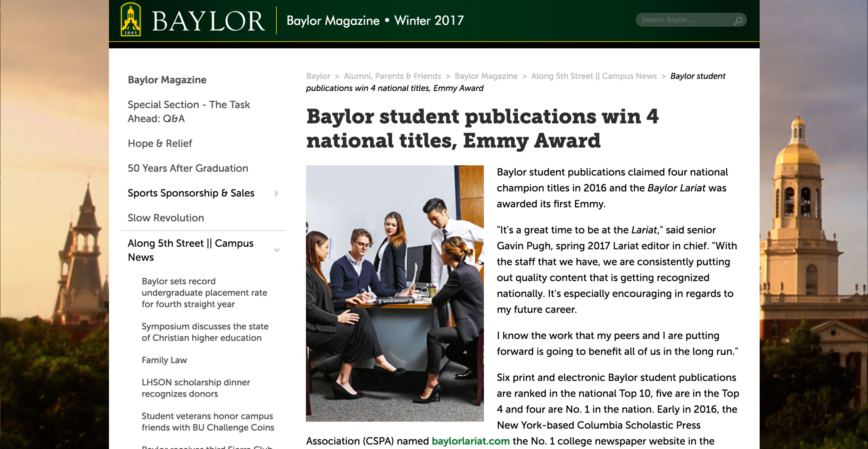Click the search magnifier icon
Screen dimensions: 868x449
tap(737, 21)
